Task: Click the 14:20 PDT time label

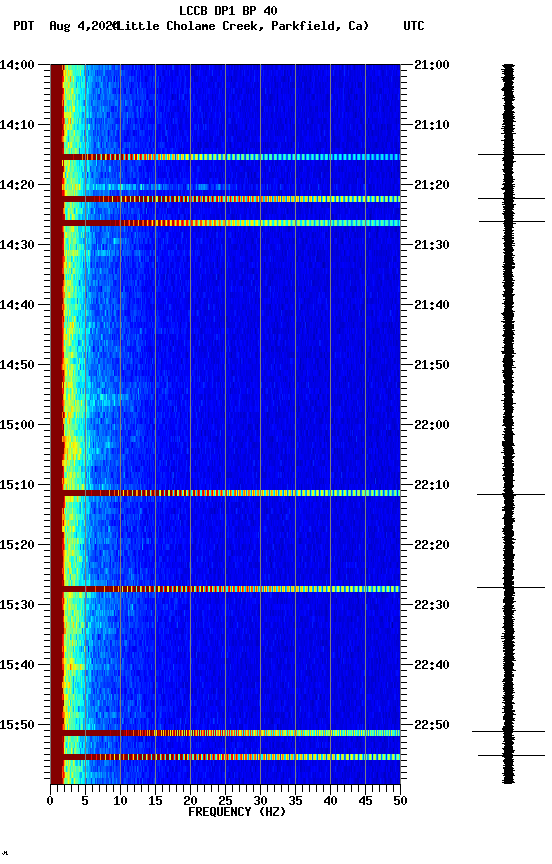Action: pyautogui.click(x=17, y=185)
